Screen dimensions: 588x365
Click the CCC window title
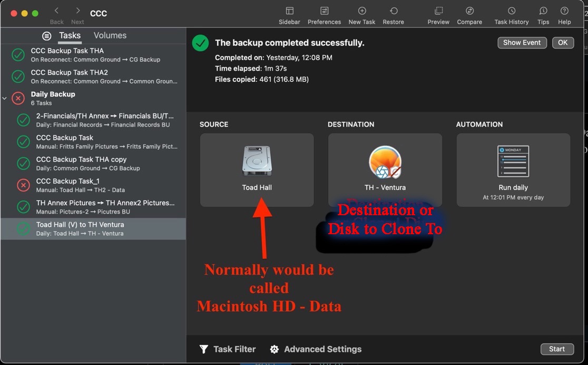click(99, 14)
